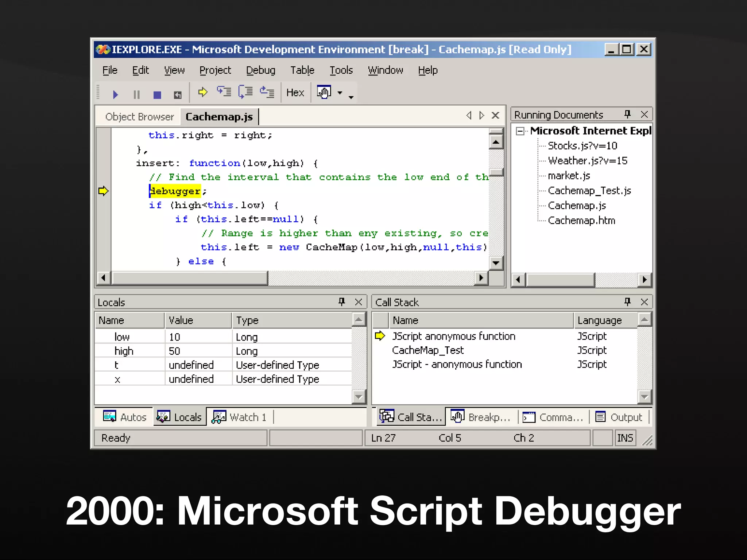Select the 'low' variable row in Locals
The image size is (747, 560).
[223, 337]
